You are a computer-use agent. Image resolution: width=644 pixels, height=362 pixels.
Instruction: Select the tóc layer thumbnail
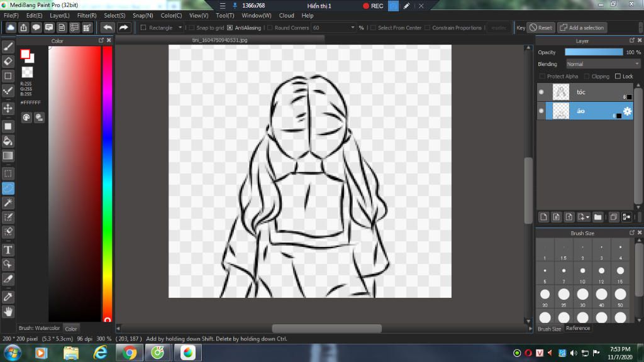pos(560,92)
